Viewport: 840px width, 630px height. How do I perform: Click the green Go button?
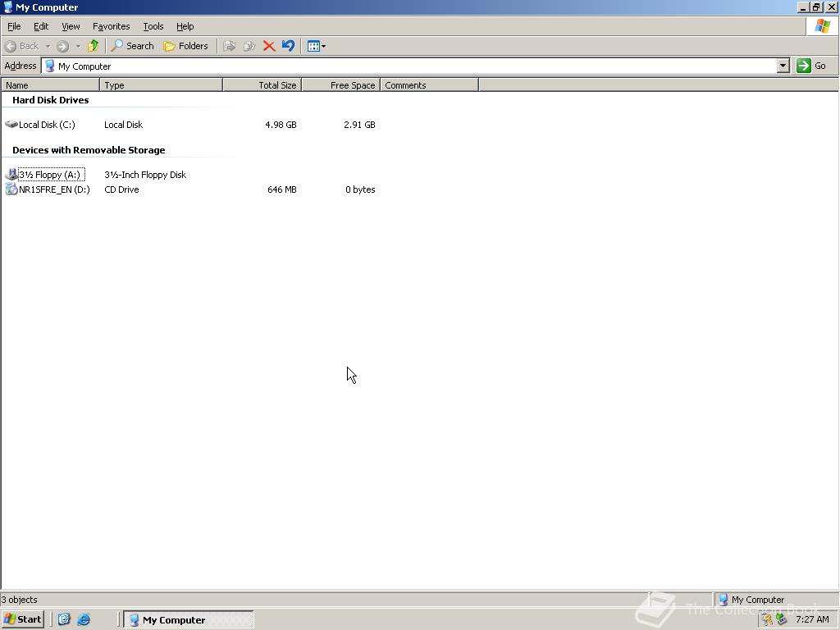[x=811, y=66]
